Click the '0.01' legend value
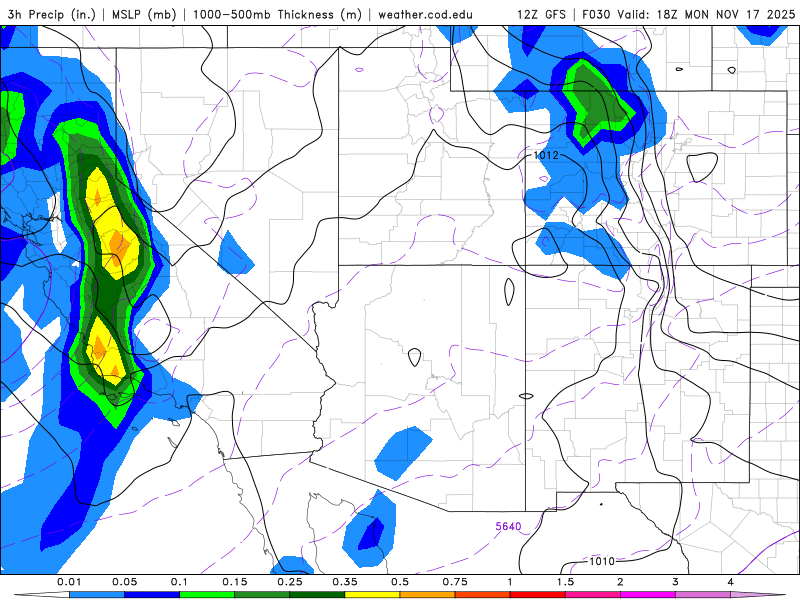Screen dimensions: 800x600 (x=69, y=582)
